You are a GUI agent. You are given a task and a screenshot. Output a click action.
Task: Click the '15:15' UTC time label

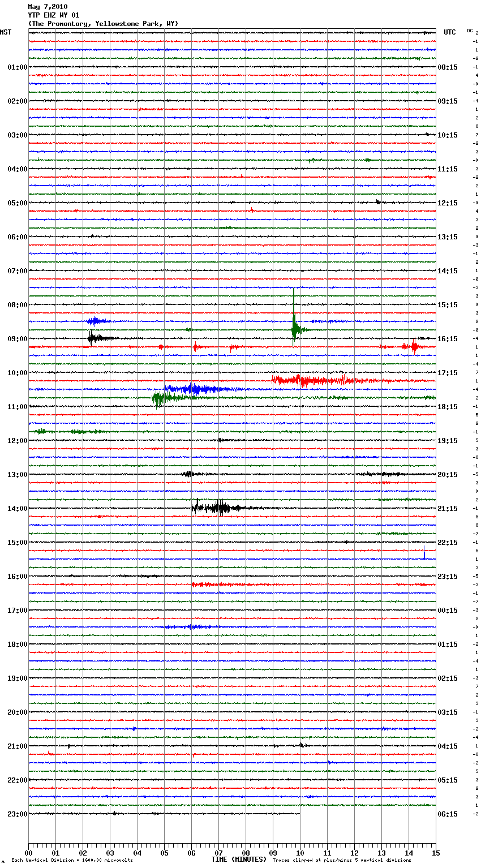point(448,305)
